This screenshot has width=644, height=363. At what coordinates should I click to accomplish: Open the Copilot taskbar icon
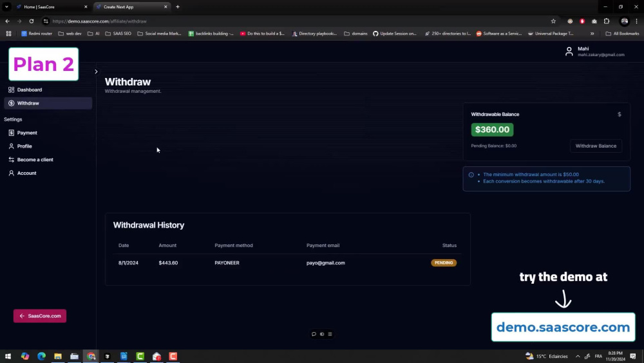pos(25,357)
